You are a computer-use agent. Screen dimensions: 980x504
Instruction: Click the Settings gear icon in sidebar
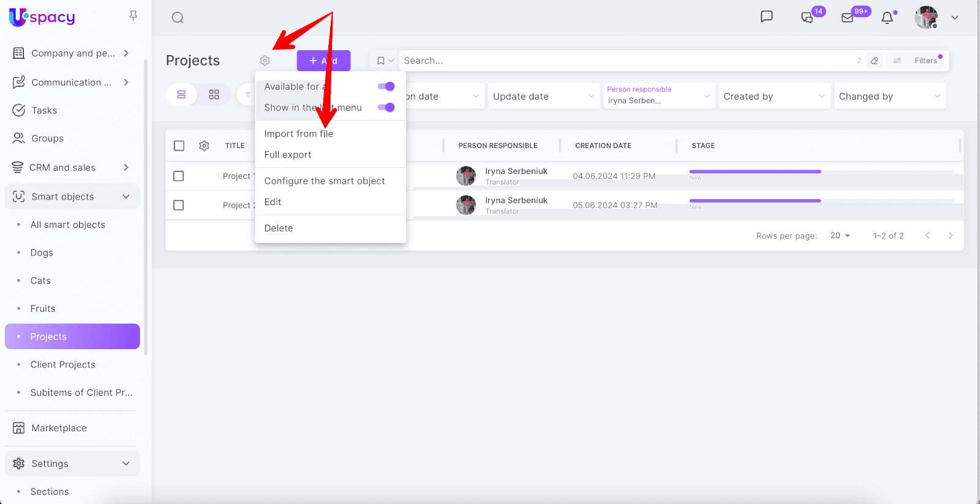tap(19, 464)
